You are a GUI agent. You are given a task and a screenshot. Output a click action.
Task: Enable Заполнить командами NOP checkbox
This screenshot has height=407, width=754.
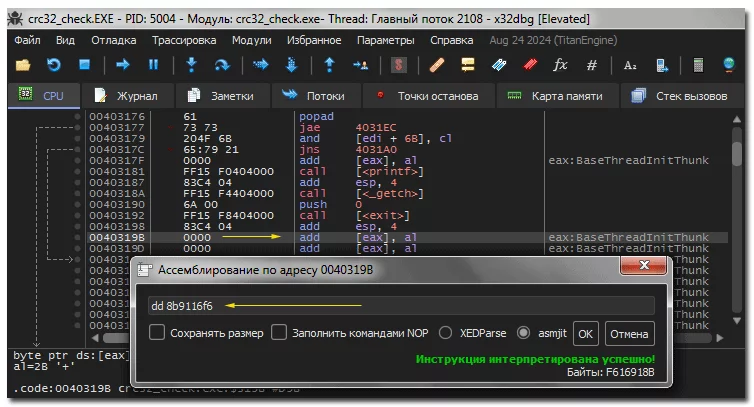tap(279, 332)
